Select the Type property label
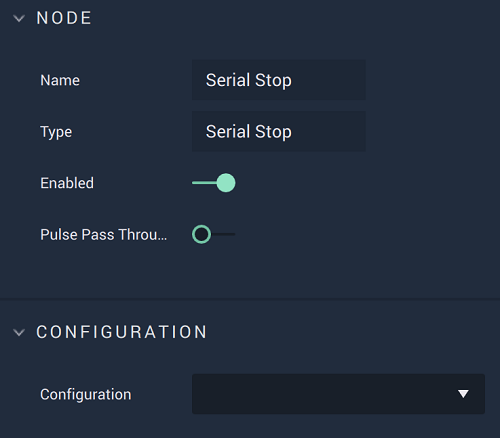 point(56,132)
